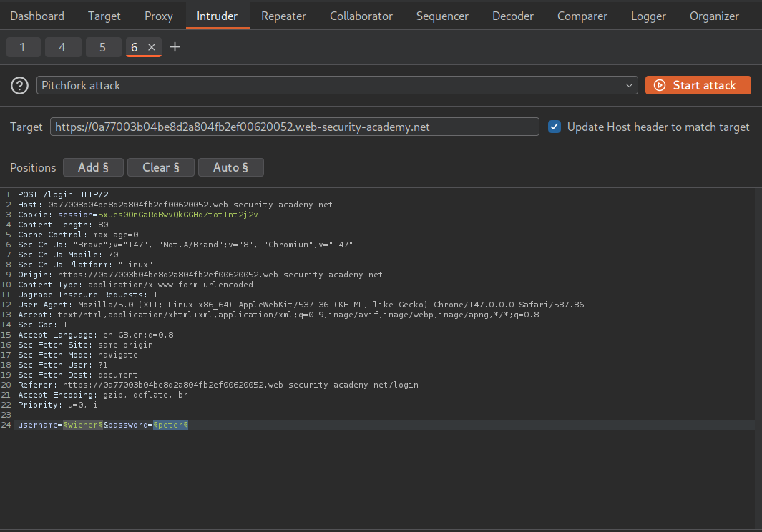Select Intruder sub-tab 5

[102, 47]
